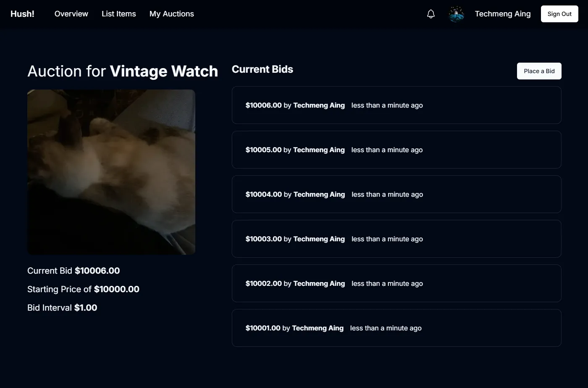Viewport: 588px width, 388px height.
Task: Select the $10003.00 bid entry
Action: (396, 239)
